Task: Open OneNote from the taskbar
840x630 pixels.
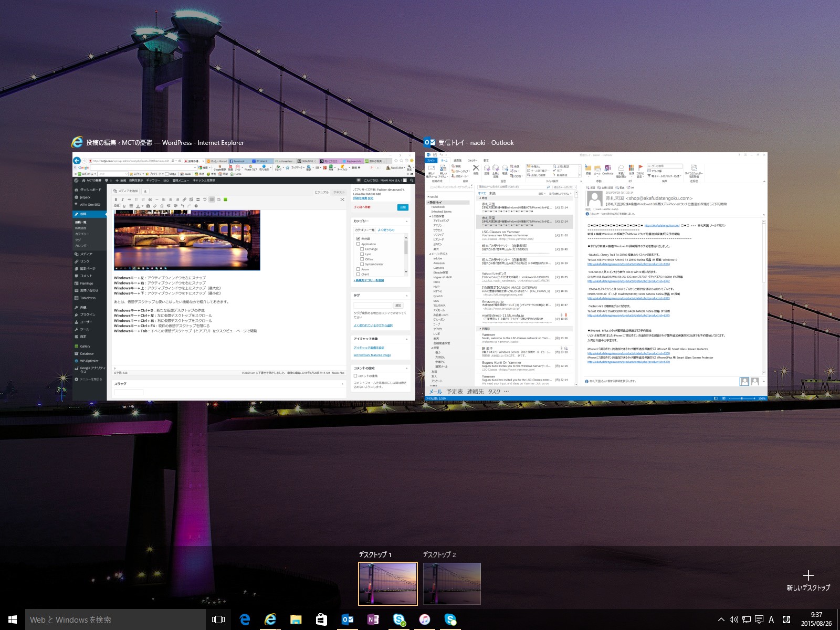Action: [373, 619]
